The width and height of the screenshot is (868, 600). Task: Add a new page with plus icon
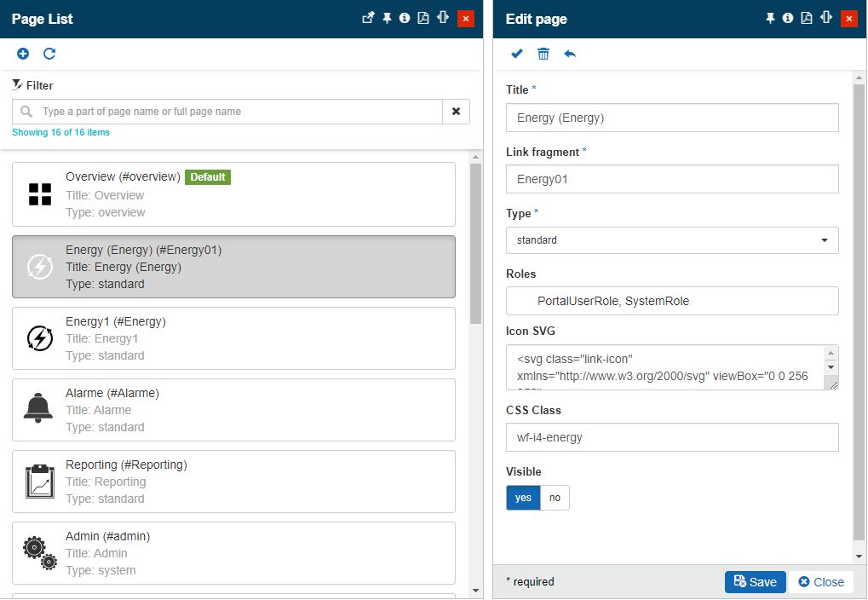coord(23,54)
